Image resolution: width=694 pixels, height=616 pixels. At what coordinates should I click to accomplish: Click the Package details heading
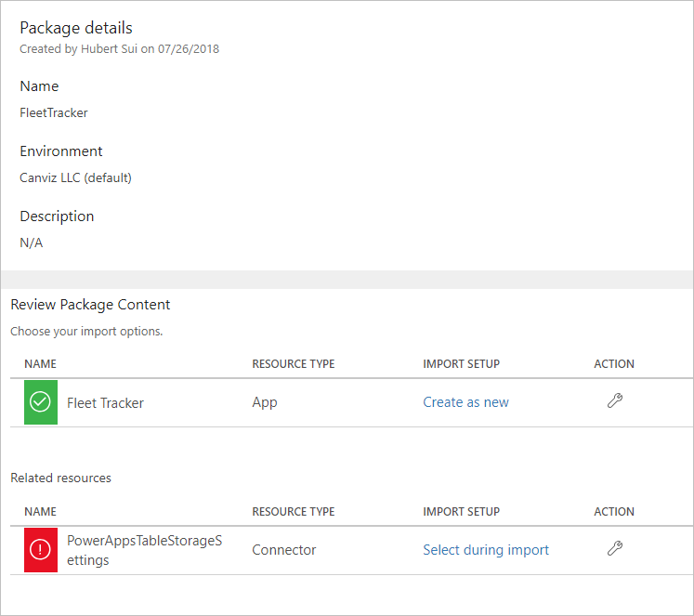point(76,28)
